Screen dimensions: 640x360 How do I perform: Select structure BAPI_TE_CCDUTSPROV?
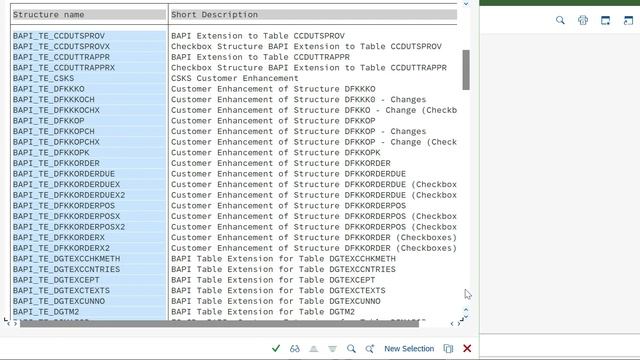59,36
